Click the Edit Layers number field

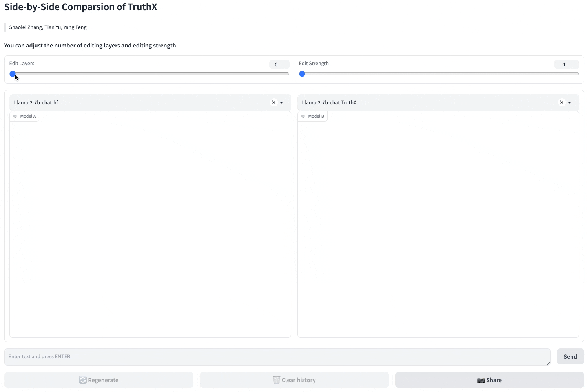(279, 64)
